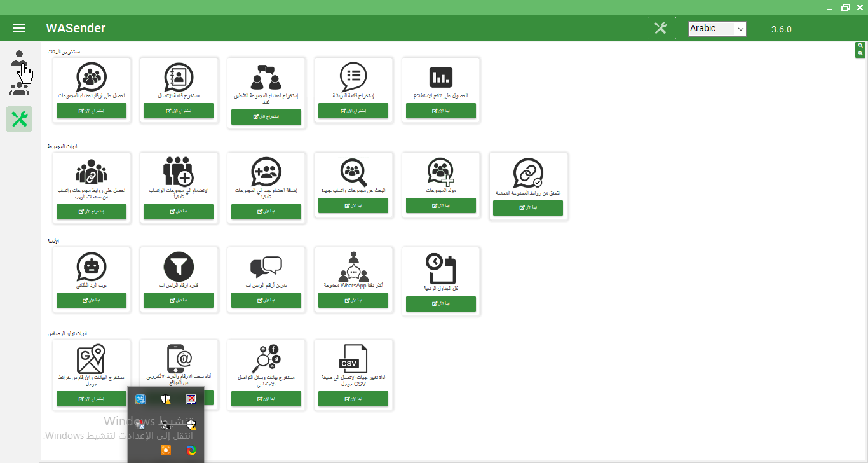
Task: Click the social media data extractor icon
Action: [x=266, y=359]
